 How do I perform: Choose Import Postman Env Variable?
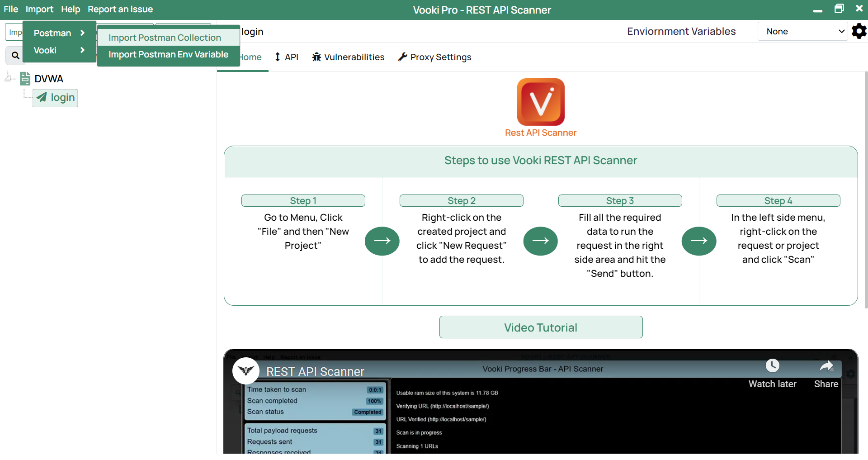click(168, 54)
